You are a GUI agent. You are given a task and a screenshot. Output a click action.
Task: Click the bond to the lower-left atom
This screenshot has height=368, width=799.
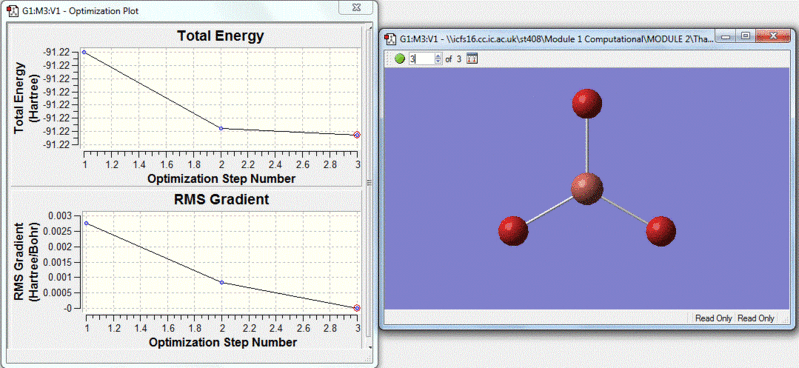(549, 210)
